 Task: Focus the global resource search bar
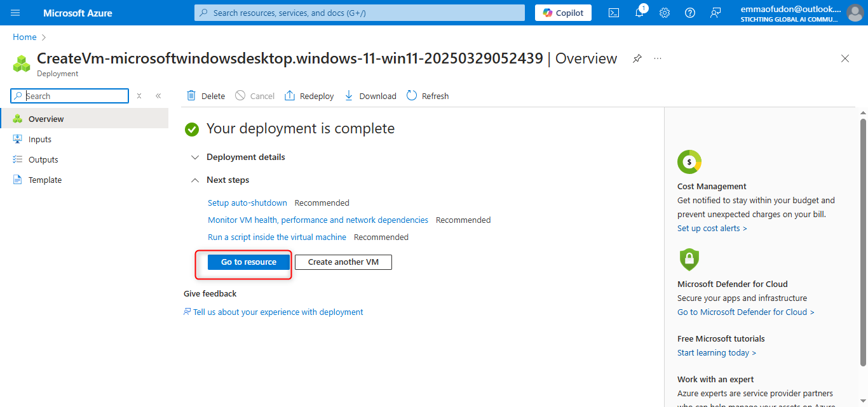pyautogui.click(x=360, y=13)
